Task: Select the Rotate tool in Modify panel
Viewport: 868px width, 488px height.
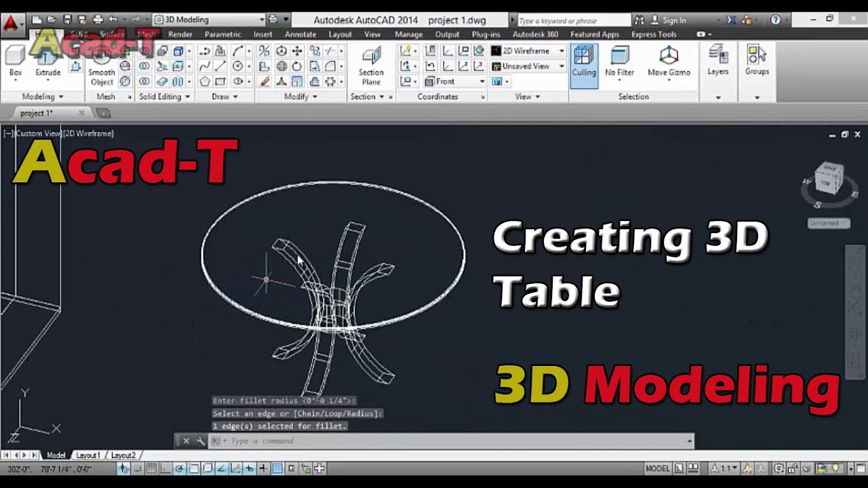Action: [x=297, y=66]
